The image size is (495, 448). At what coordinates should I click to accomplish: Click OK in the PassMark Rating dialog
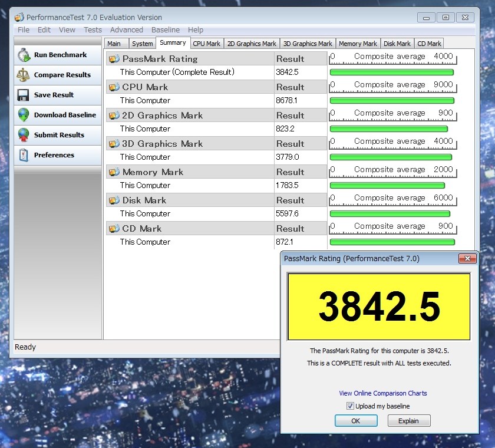(x=356, y=420)
